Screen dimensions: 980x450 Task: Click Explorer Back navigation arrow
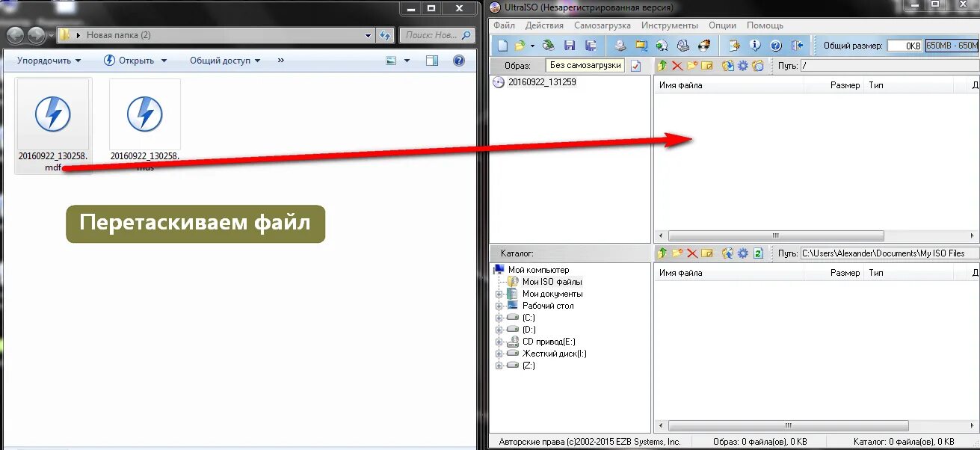pos(16,35)
